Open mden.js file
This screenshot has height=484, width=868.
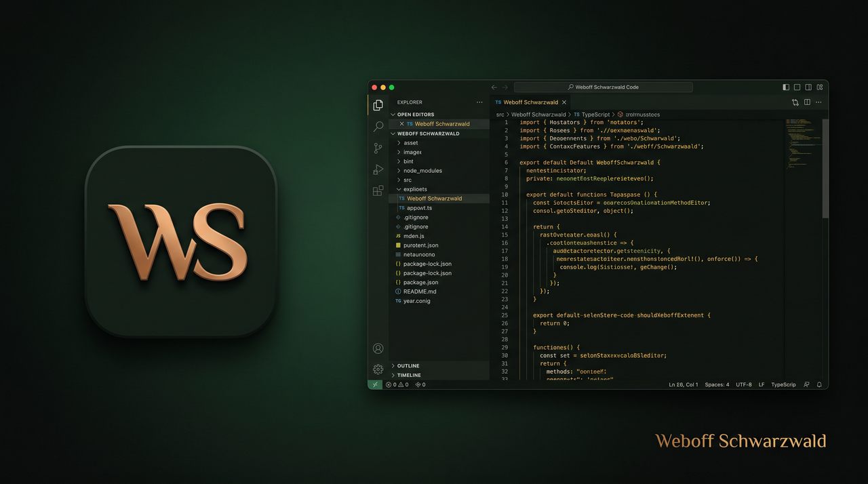[439, 236]
